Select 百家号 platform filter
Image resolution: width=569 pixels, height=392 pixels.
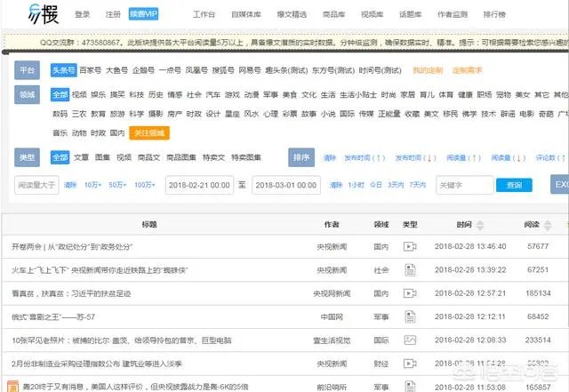[x=91, y=70]
